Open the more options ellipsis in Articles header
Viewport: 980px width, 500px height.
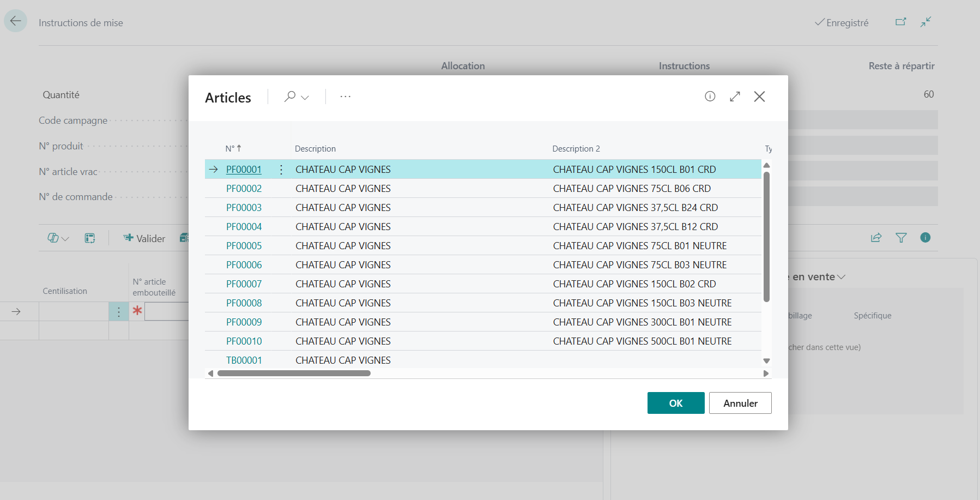[x=346, y=97]
